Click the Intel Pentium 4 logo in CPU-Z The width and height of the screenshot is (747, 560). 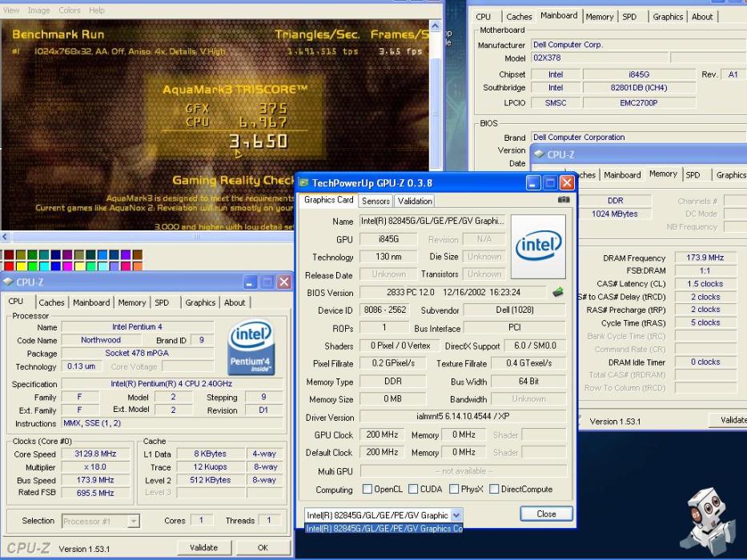coord(251,347)
